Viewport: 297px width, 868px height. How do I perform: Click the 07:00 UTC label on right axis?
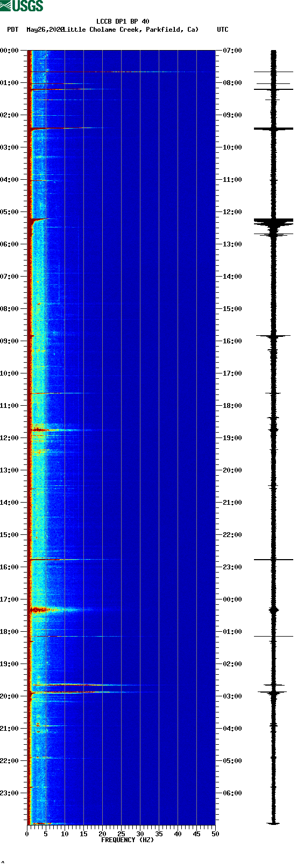232,51
